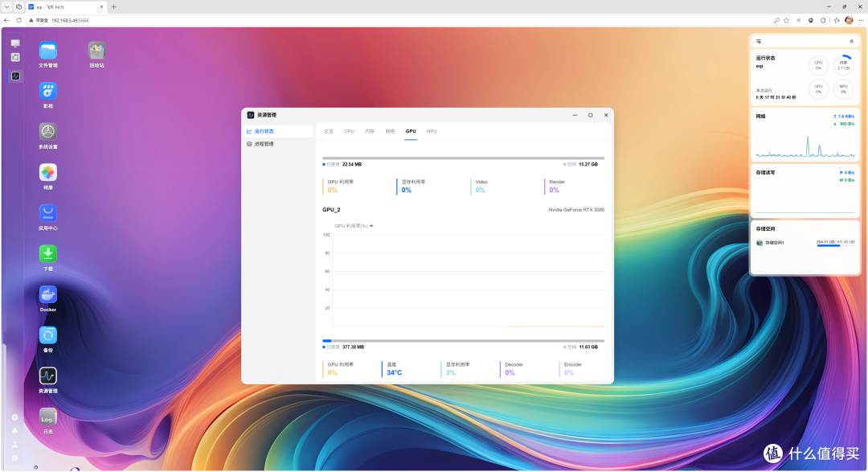This screenshot has height=472, width=868.
Task: Open the 文件管理 file manager desktop icon
Action: pos(48,51)
